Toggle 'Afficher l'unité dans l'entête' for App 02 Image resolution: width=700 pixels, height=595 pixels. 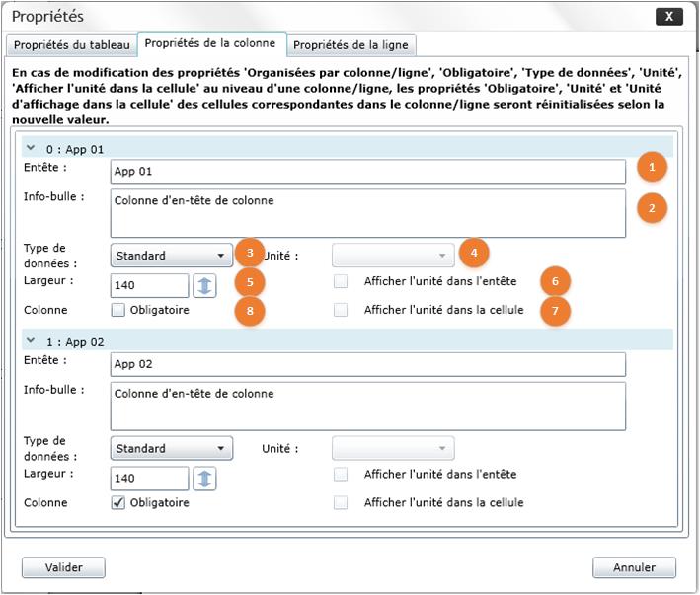(x=341, y=474)
